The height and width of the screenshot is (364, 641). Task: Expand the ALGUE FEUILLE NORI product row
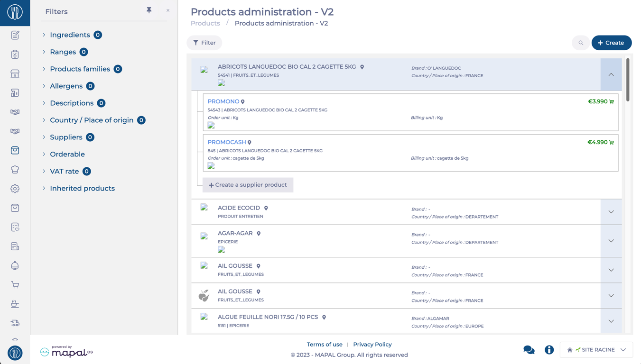pos(611,321)
